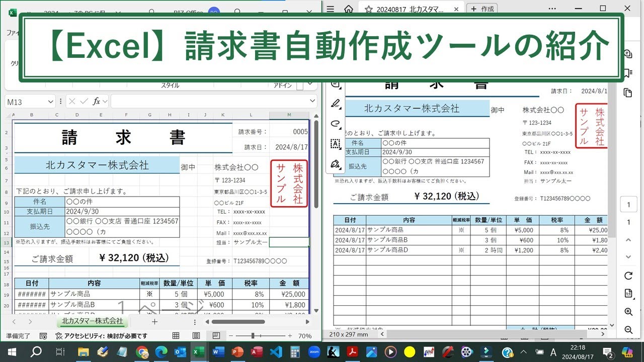
Task: Click サンプル商品B row in the PDF table
Action: [x=470, y=240]
